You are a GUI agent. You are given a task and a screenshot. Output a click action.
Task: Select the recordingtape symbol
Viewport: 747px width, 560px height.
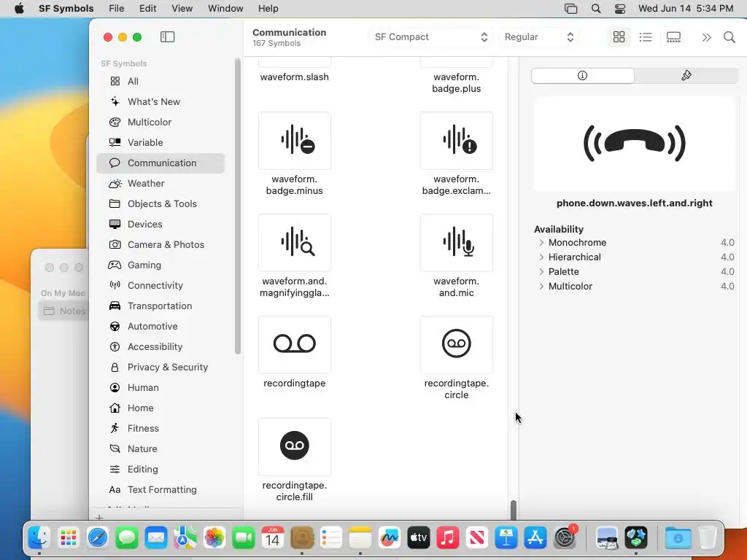point(295,345)
